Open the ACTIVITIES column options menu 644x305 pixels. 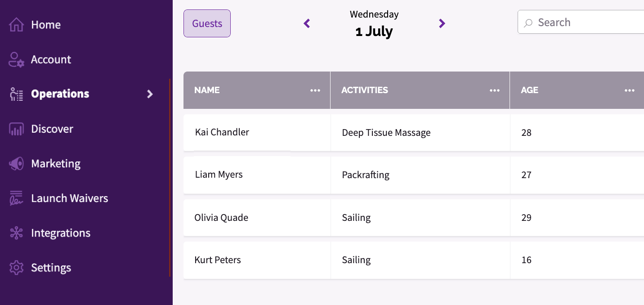click(495, 90)
